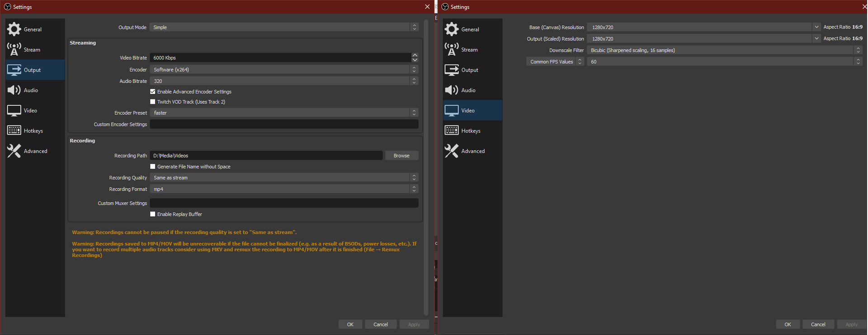The width and height of the screenshot is (868, 335).
Task: Open the Recording Quality dropdown
Action: pos(284,177)
